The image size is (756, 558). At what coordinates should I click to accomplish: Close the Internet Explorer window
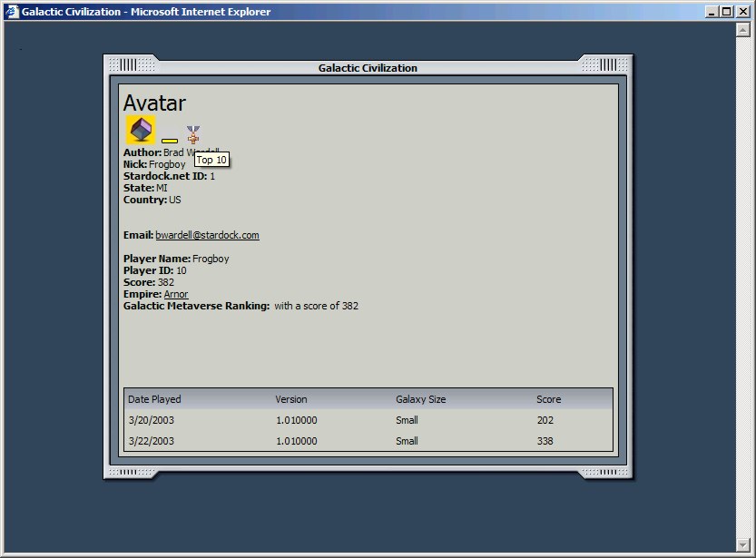[x=743, y=12]
